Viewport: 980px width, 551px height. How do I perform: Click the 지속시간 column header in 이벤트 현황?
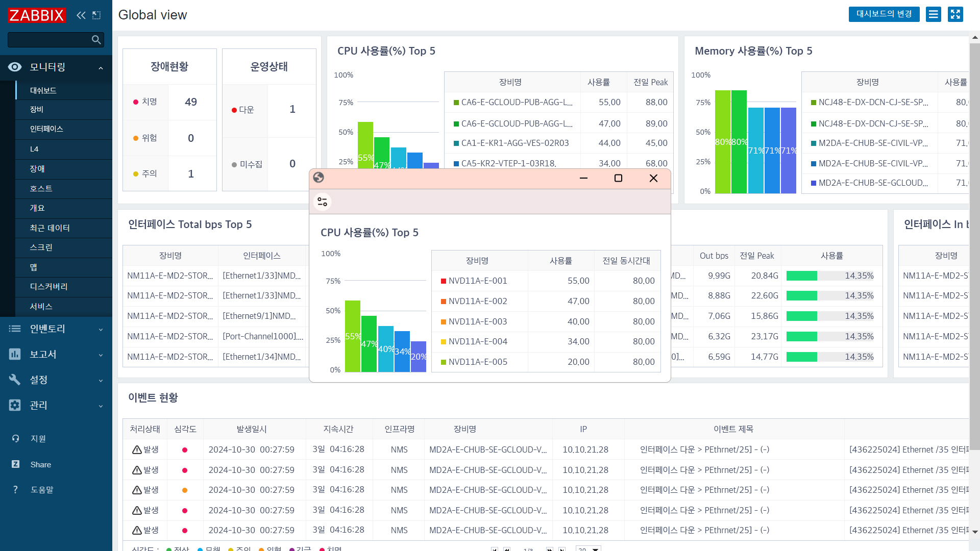(x=338, y=430)
